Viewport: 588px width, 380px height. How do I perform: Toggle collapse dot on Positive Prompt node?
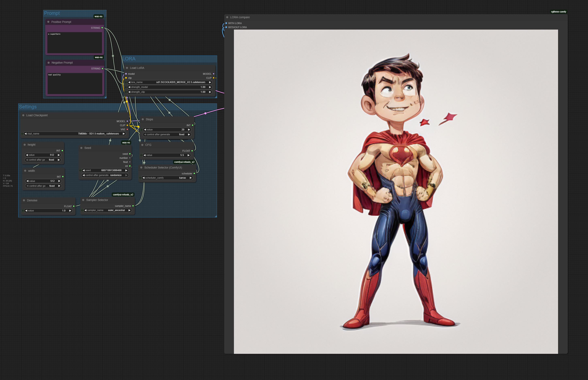point(48,22)
